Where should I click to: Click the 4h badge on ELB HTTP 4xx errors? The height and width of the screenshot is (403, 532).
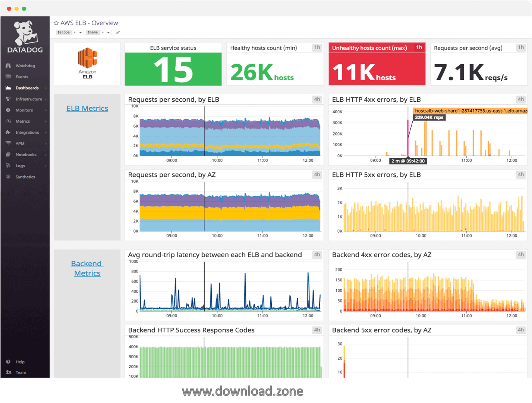pos(521,99)
